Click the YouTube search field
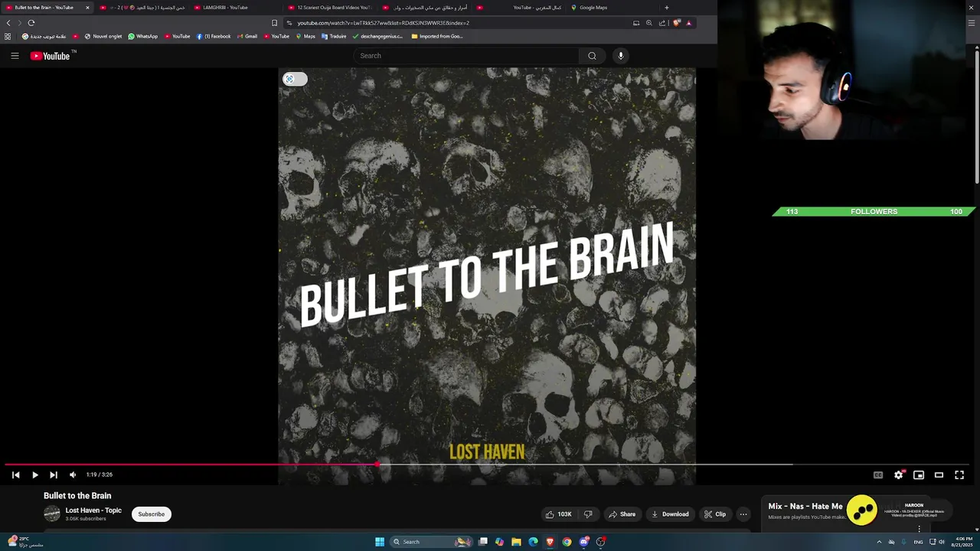Image resolution: width=980 pixels, height=551 pixels. coord(466,56)
